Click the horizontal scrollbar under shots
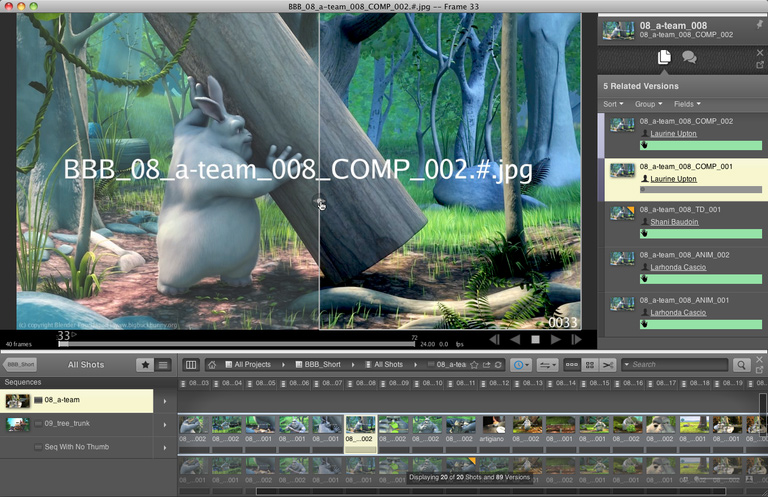The width and height of the screenshot is (768, 497). 490,491
